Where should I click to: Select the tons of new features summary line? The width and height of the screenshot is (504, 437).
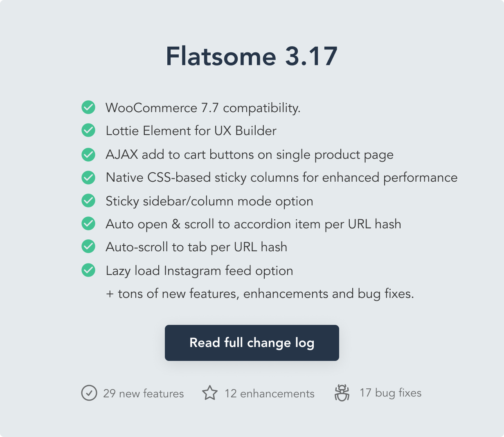(260, 293)
